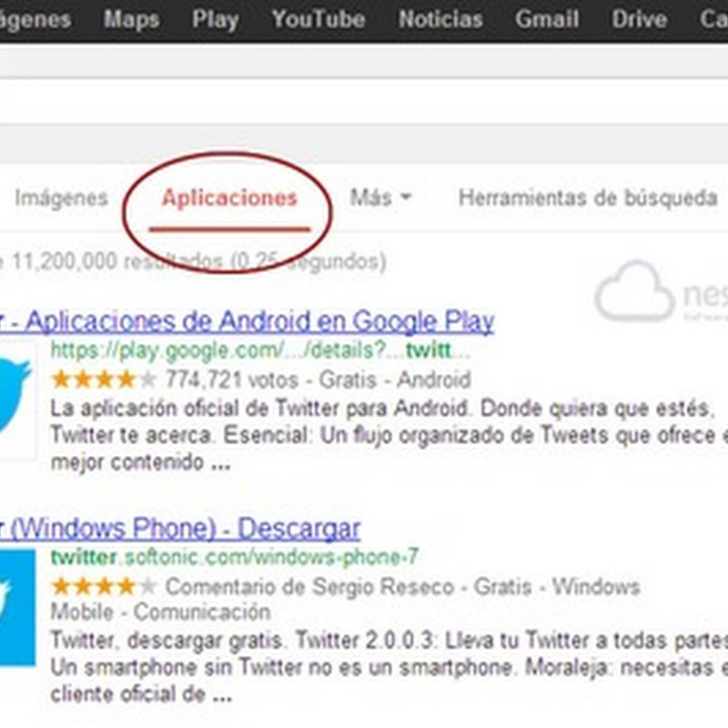The image size is (728, 728).
Task: Click the '11,200,000 resultados' count text
Action: click(117, 261)
